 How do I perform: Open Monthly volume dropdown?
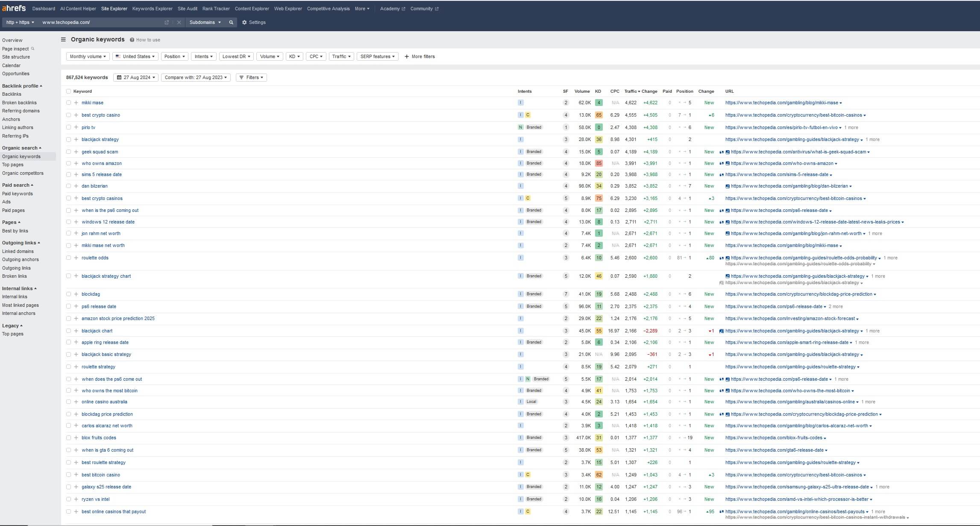88,56
